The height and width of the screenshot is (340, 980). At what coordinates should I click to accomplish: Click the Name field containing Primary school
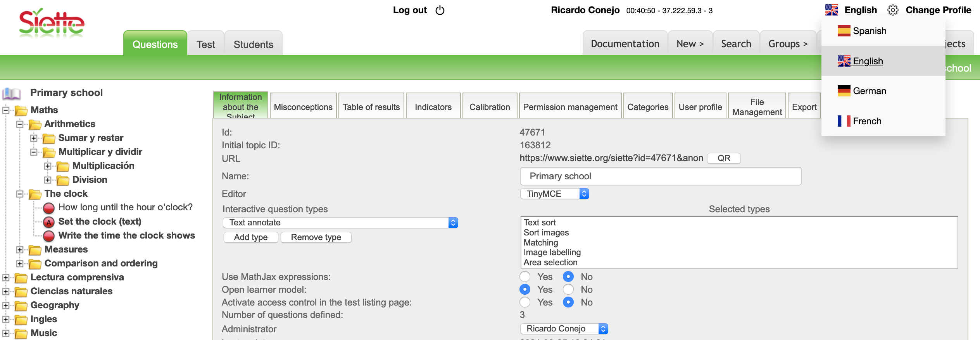(x=660, y=177)
